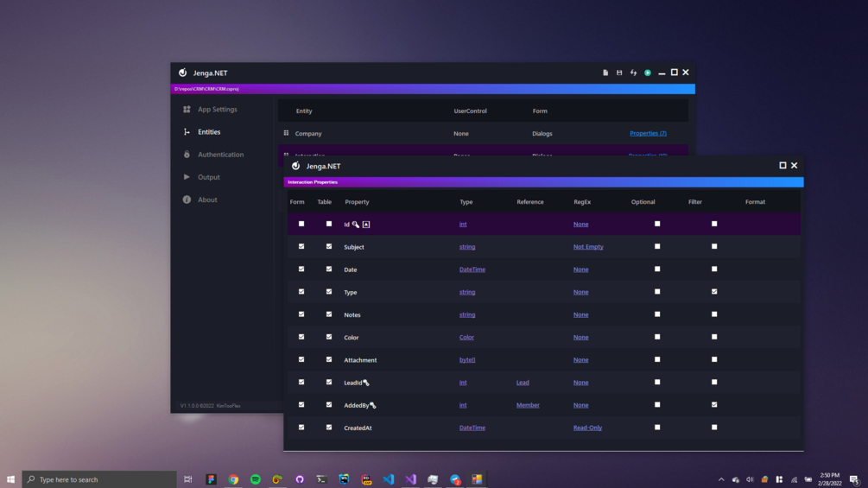Click the None RegEx link for Type

pyautogui.click(x=580, y=292)
